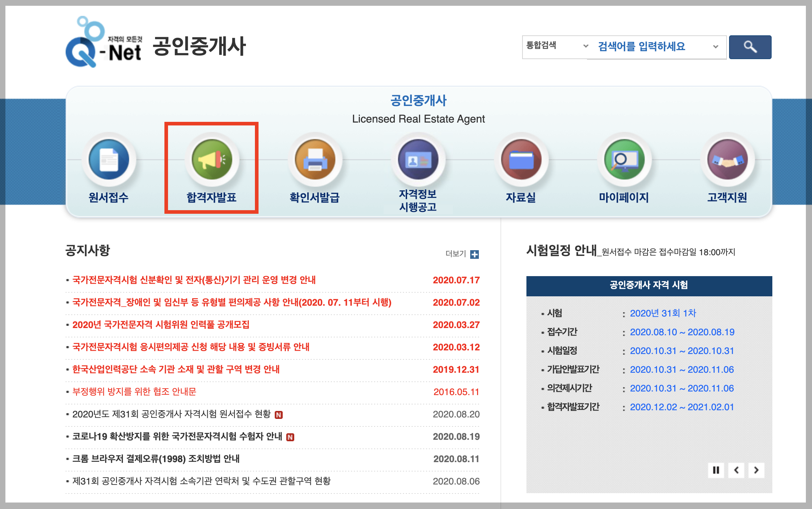Open the 자격정보 시행공고 ID card icon

[x=418, y=159]
